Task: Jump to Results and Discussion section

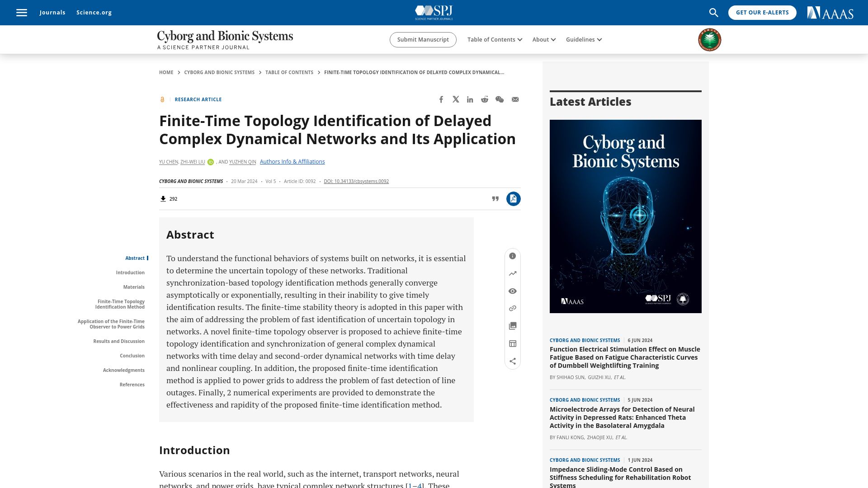Action: pos(119,342)
